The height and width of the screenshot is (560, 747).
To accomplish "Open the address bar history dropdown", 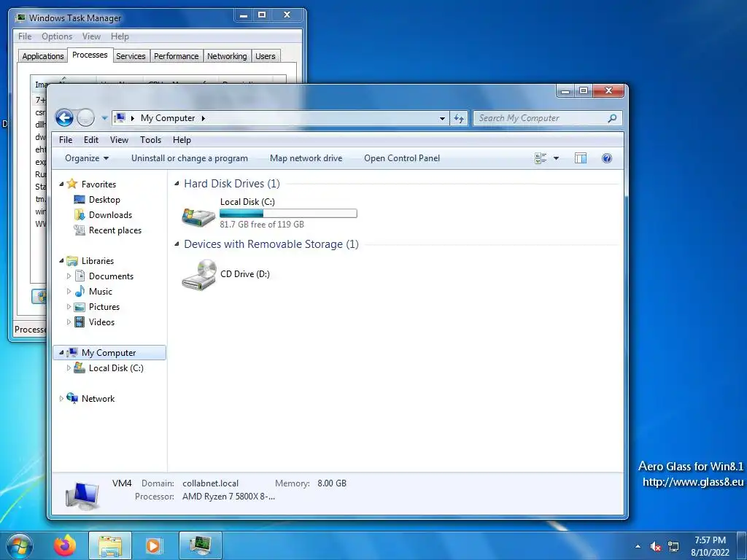I will click(442, 118).
